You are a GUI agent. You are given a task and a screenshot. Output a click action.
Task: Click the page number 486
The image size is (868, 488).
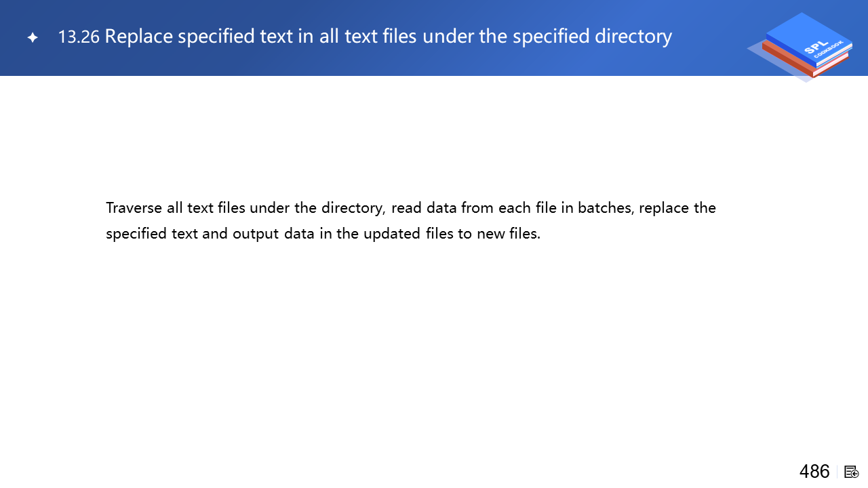(x=814, y=472)
